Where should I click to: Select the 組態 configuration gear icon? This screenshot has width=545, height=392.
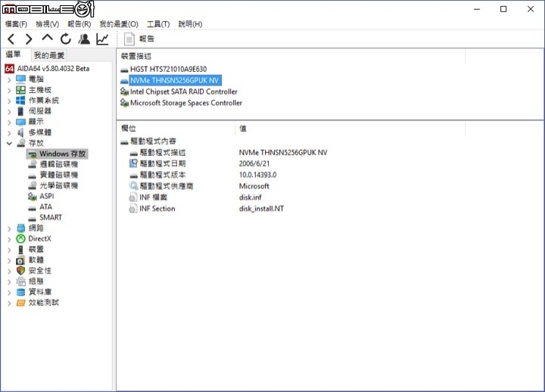(x=20, y=282)
